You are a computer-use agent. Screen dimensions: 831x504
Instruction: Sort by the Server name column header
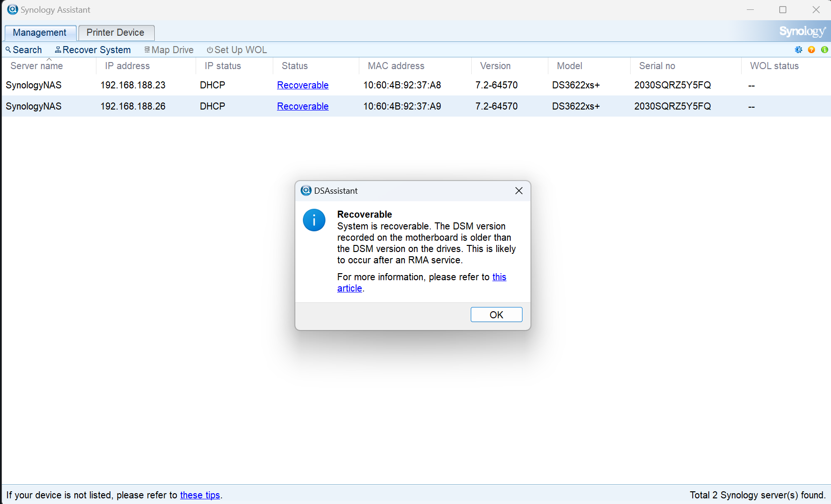click(x=36, y=66)
